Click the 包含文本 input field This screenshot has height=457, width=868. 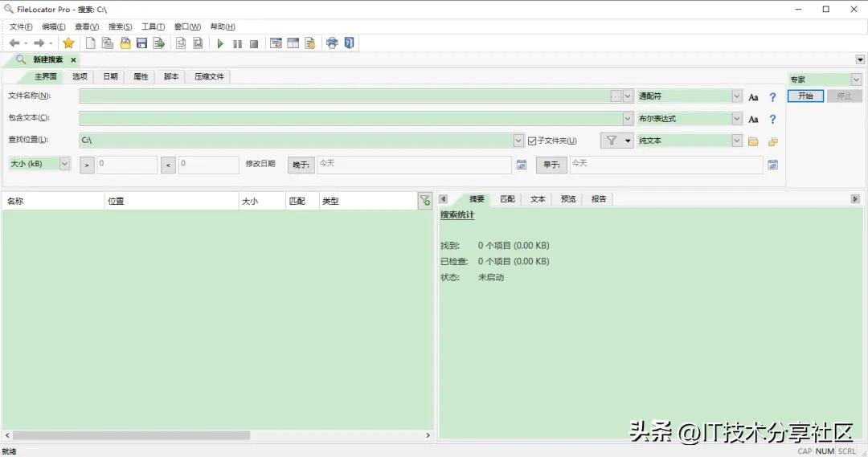pos(351,118)
